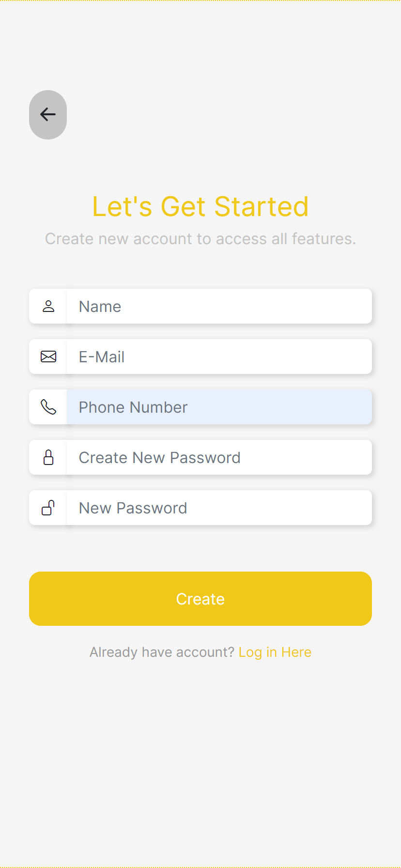Image resolution: width=401 pixels, height=868 pixels.
Task: Tap the Already have account text
Action: (x=162, y=652)
